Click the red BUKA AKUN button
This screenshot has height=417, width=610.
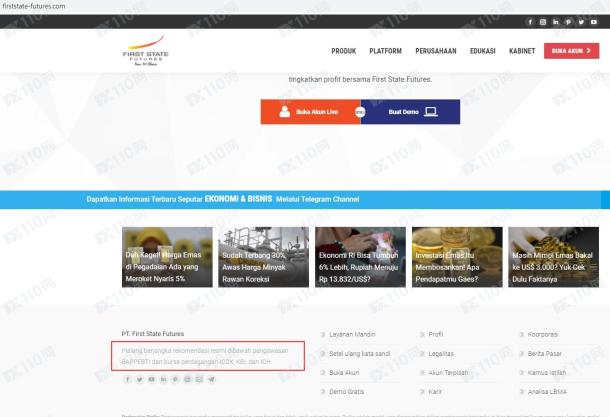(571, 51)
